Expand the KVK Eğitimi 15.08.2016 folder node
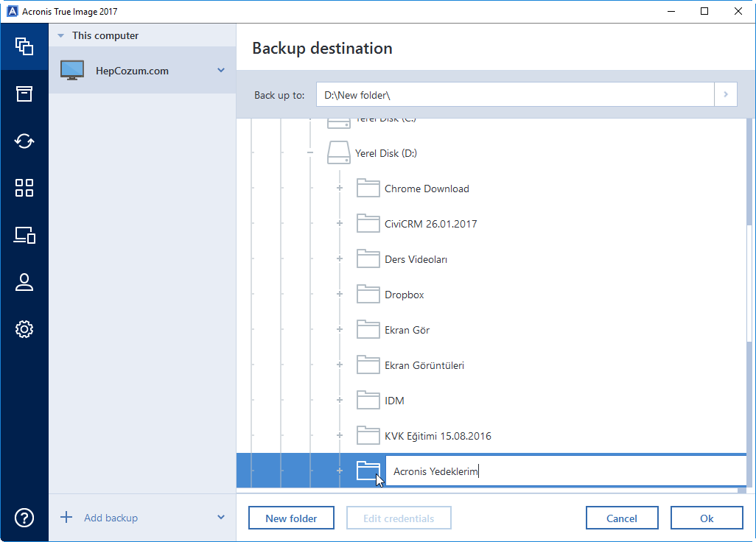 tap(340, 435)
